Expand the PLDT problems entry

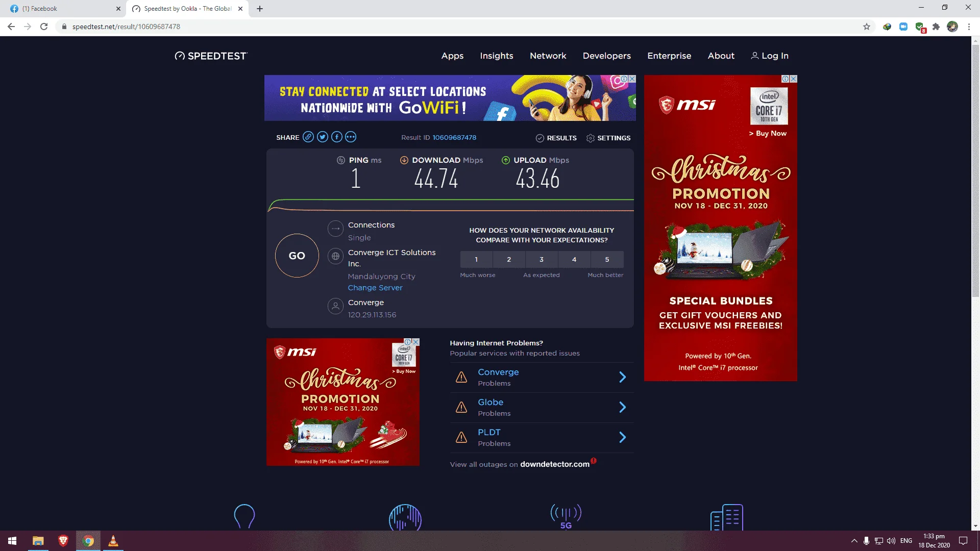[x=622, y=437]
